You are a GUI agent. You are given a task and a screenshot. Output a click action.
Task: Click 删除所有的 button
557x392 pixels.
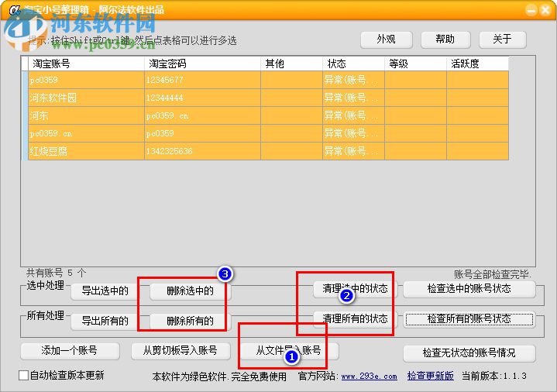point(191,321)
